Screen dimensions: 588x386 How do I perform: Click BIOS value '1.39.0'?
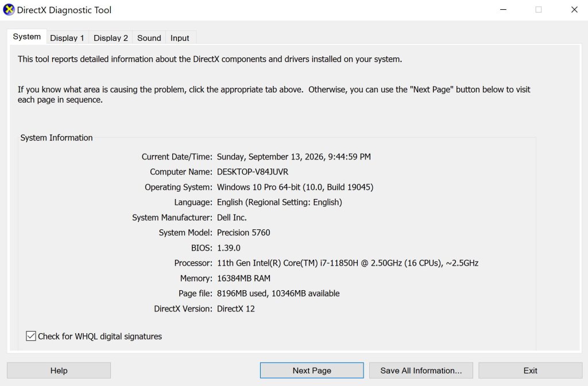click(x=229, y=248)
